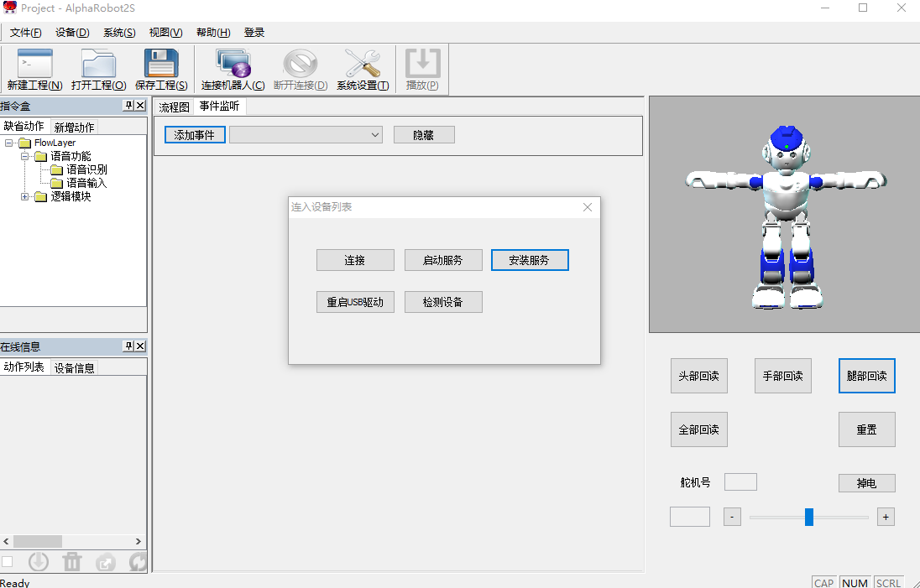Screen dimensions: 920x588
Task: Select 逻辑模块 tree item
Action: pyautogui.click(x=63, y=196)
